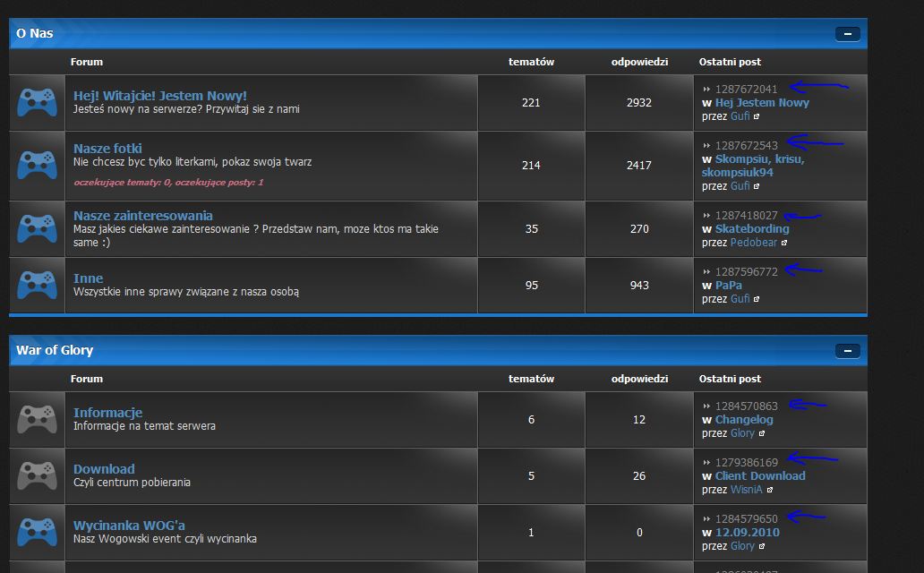Open last post arrow icon next to 1287596772
The image size is (924, 573).
pyautogui.click(x=706, y=272)
